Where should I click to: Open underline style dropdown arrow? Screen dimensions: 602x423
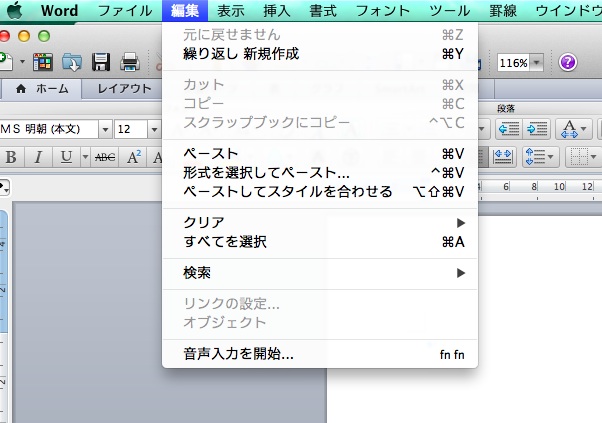85,157
